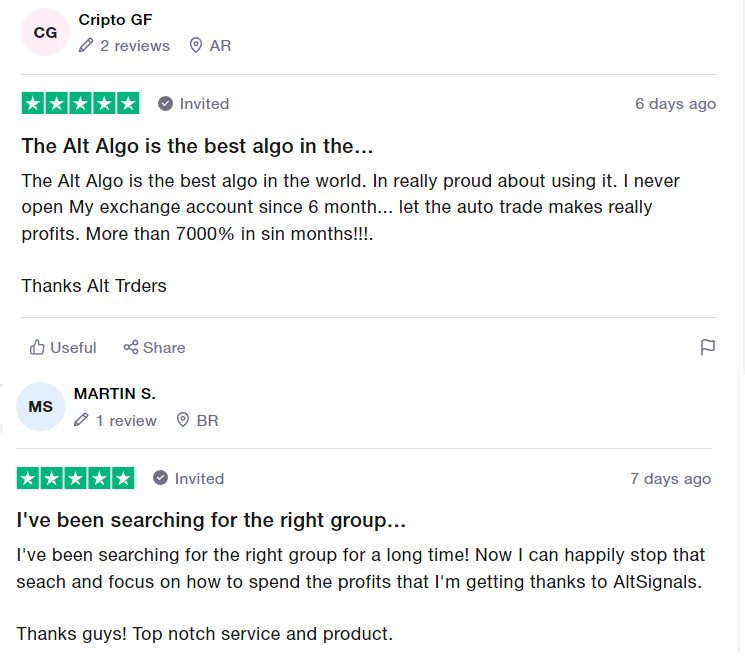Click the Share button label
The image size is (745, 662).
coord(164,348)
